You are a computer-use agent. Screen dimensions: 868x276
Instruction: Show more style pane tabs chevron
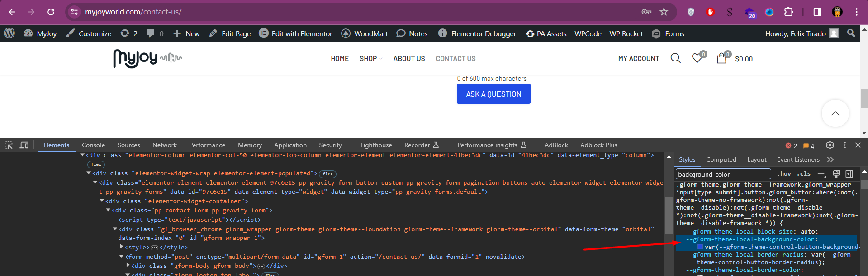point(830,159)
